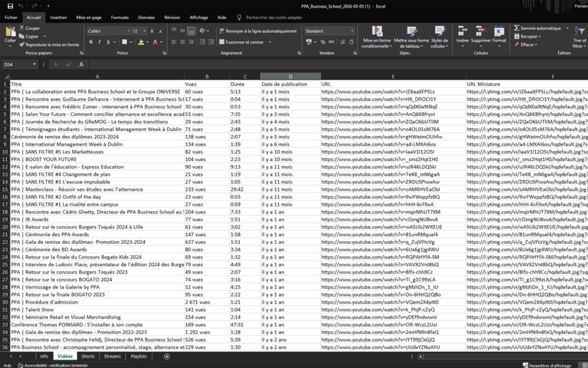Expand the font size dropdown showing 12
Viewport: 588px width, 368px height.
144,31
